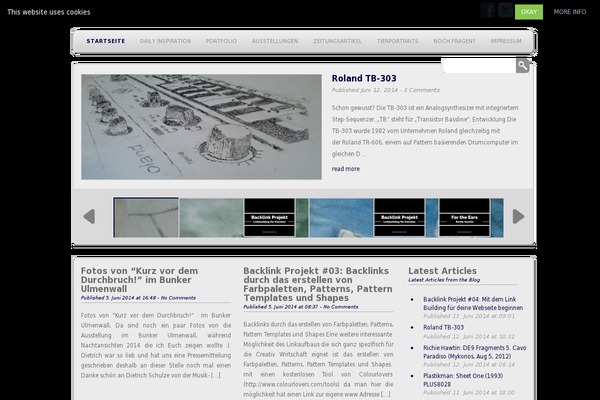Go to previous slide with left arrow
Image resolution: width=600 pixels, height=400 pixels.
click(89, 217)
